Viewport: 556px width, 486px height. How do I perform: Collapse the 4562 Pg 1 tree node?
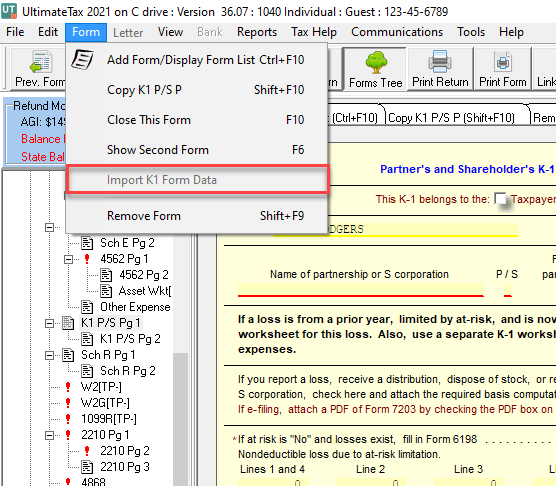click(68, 259)
